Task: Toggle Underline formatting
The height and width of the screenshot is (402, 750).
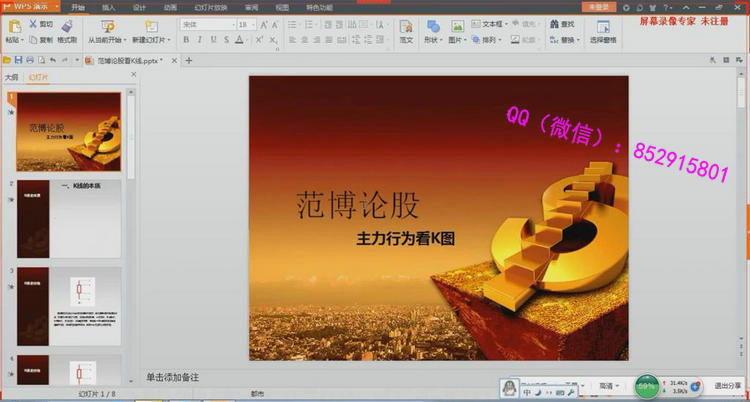Action: click(212, 40)
